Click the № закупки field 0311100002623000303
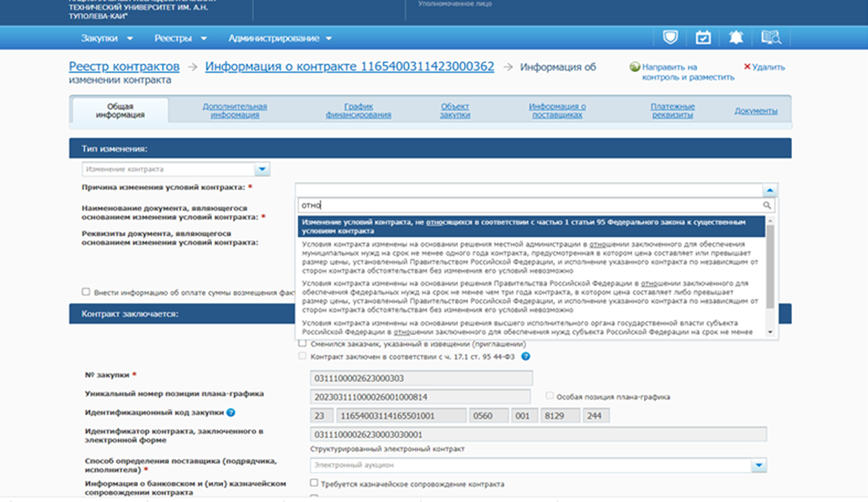868x502 pixels. 421,379
